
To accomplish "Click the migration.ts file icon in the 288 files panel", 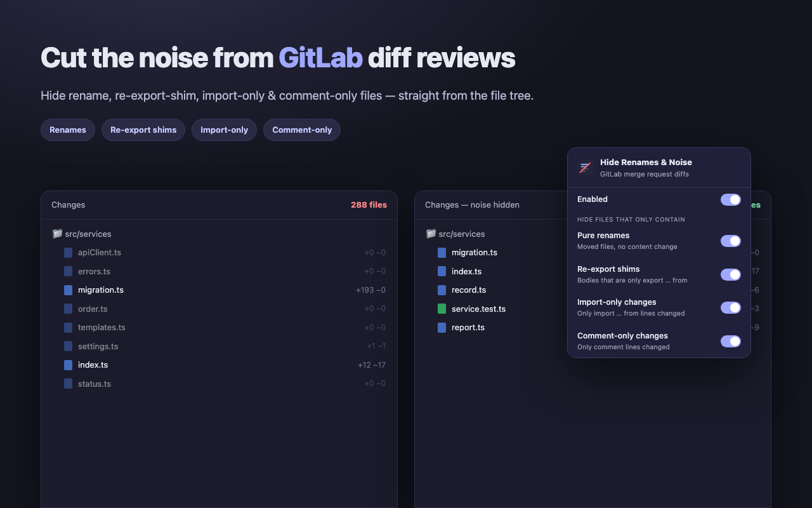I will 68,290.
